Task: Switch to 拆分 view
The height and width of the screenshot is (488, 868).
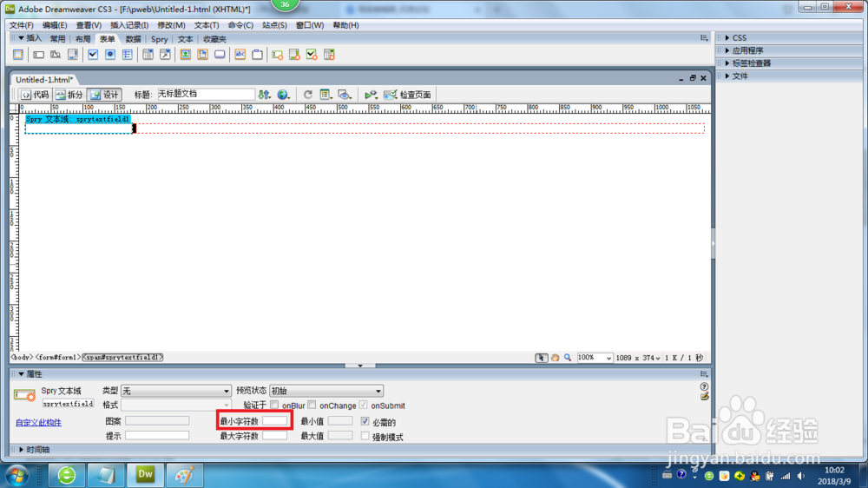Action: pyautogui.click(x=69, y=95)
